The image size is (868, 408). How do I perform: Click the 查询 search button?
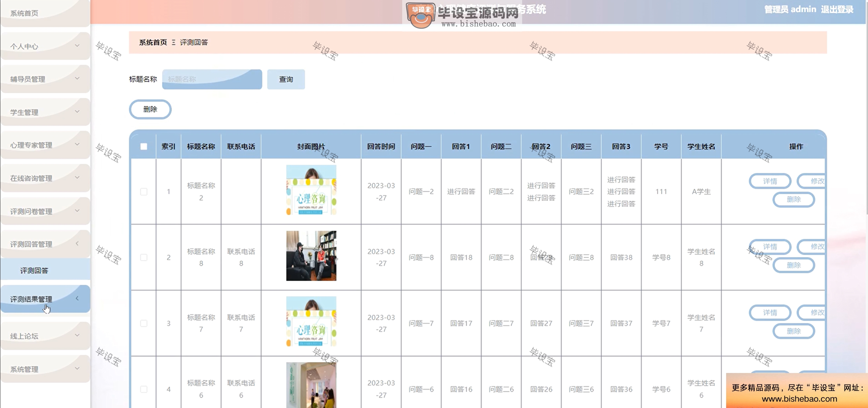286,79
